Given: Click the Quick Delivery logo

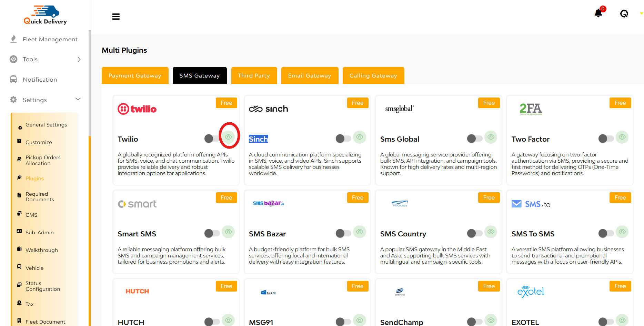Looking at the screenshot, I should click(45, 15).
